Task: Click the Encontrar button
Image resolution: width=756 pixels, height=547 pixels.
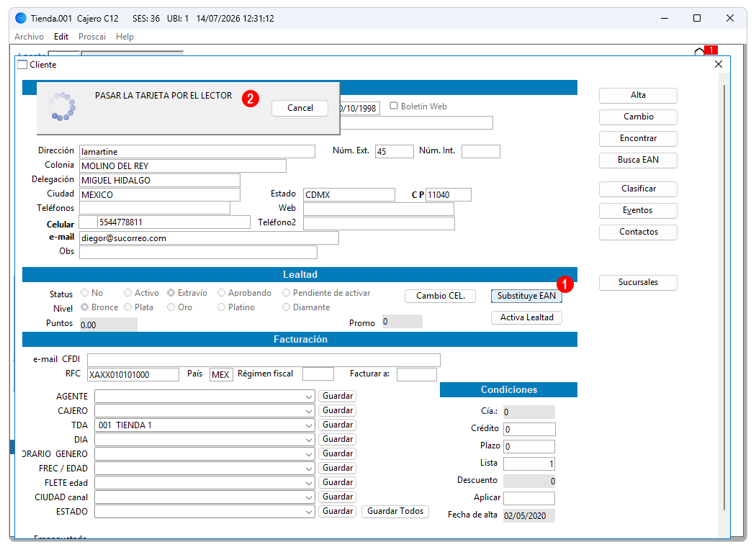Action: [638, 139]
